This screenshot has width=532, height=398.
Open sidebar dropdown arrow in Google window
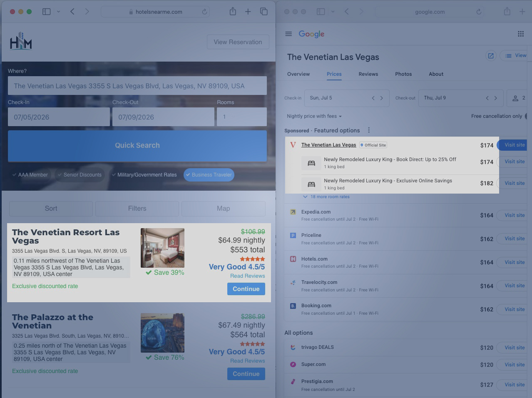tap(333, 12)
